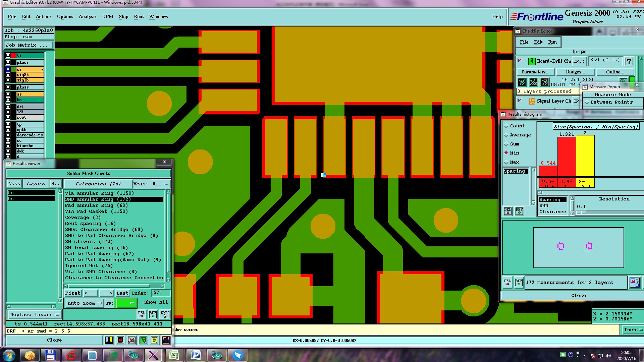Screen dimensions: 644x362
Task: Open Excel from the Windows taskbar
Action: pyautogui.click(x=174, y=355)
